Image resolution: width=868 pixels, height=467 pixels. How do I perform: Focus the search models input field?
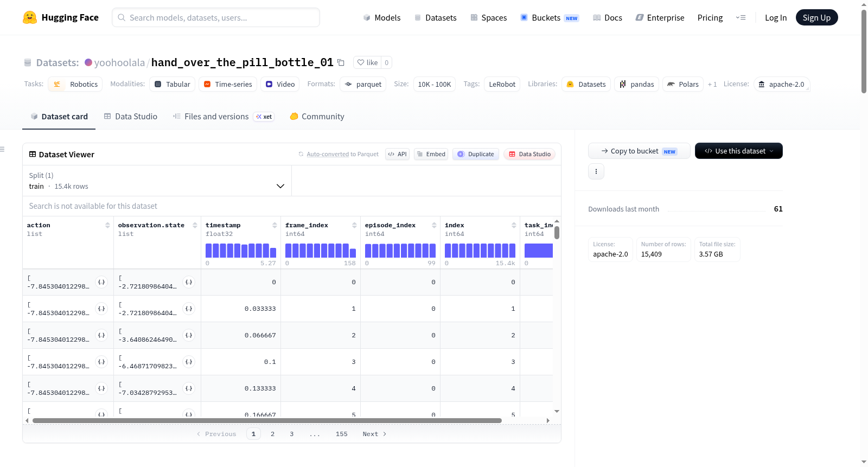pos(216,17)
